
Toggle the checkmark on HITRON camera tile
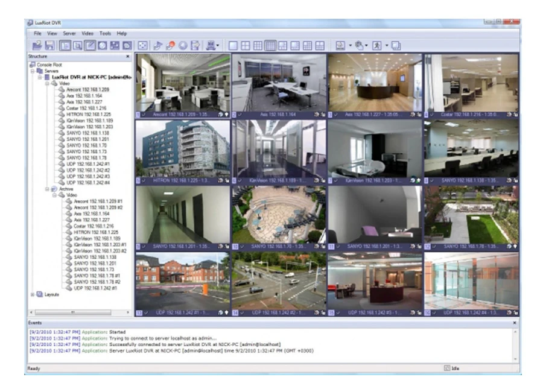pos(144,180)
